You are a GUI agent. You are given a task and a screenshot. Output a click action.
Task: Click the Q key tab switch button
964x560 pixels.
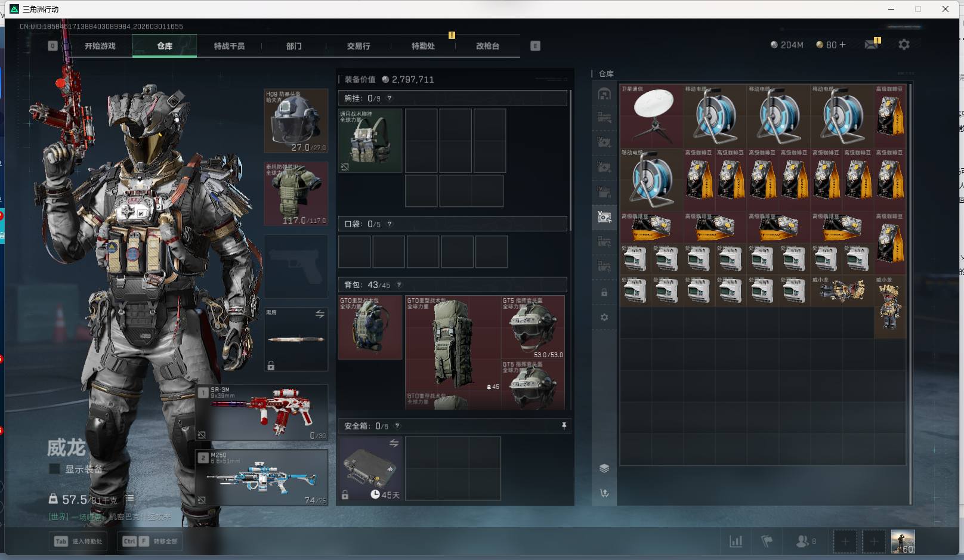pyautogui.click(x=52, y=46)
